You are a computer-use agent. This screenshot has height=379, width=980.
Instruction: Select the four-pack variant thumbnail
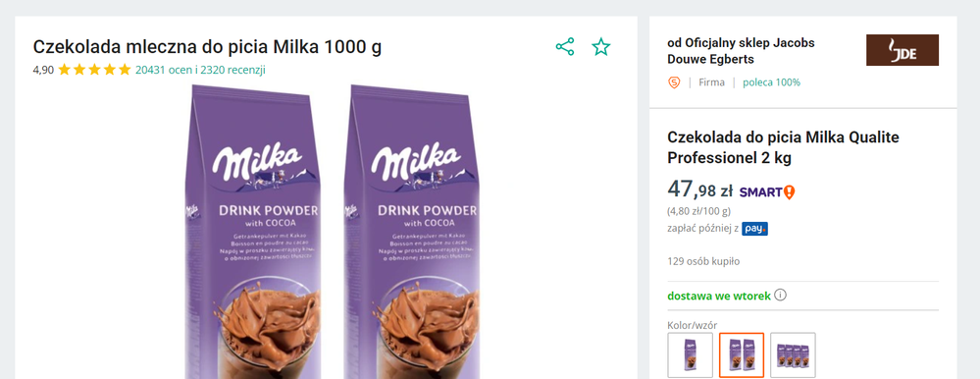click(x=793, y=354)
